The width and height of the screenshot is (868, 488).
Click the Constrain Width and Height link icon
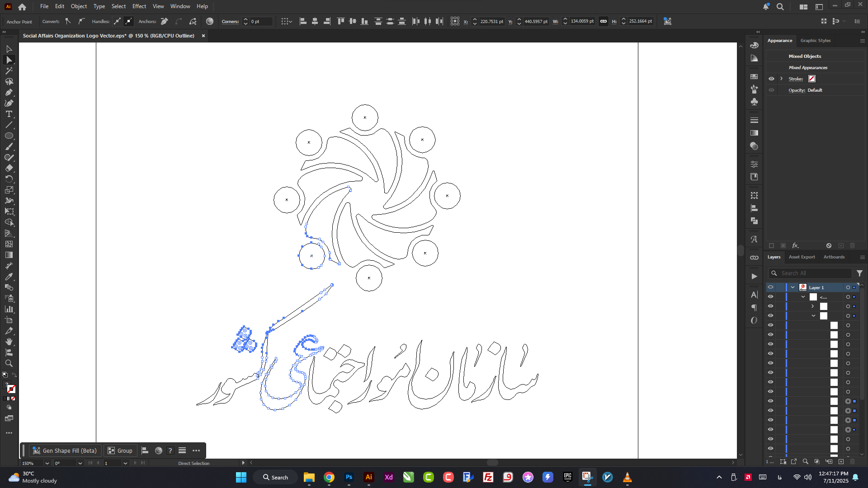(604, 21)
